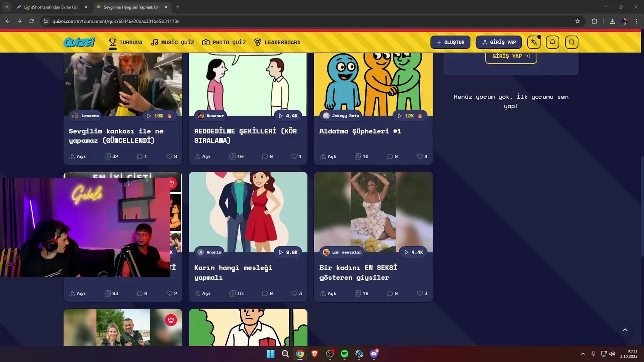This screenshot has width=644, height=362.
Task: Open quiz 'Karın hangi mesleği yapmalı'
Action: coord(233,273)
